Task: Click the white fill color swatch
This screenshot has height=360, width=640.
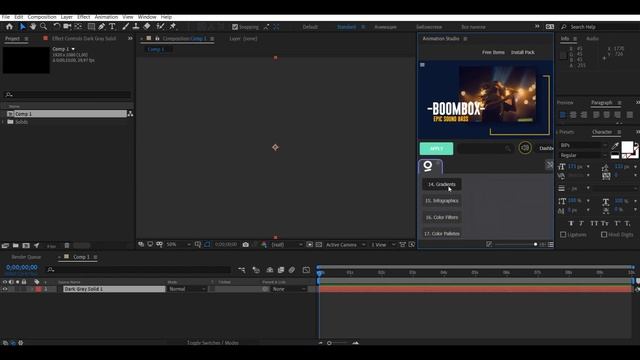Action: click(627, 147)
